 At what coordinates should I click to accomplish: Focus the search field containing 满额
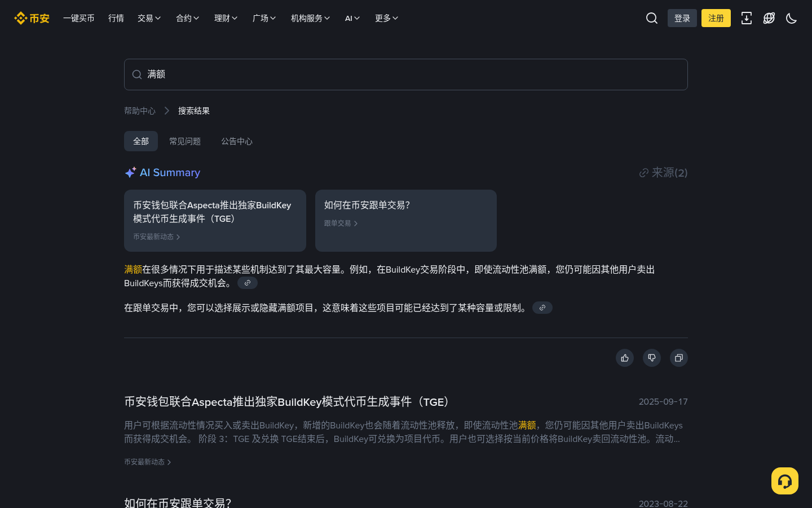(406, 75)
